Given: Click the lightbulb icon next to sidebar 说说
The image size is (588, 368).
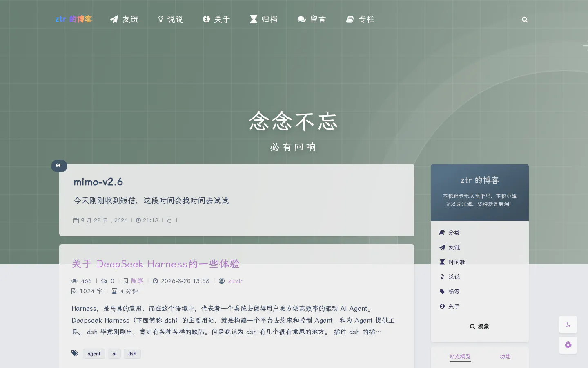Looking at the screenshot, I should pos(442,277).
